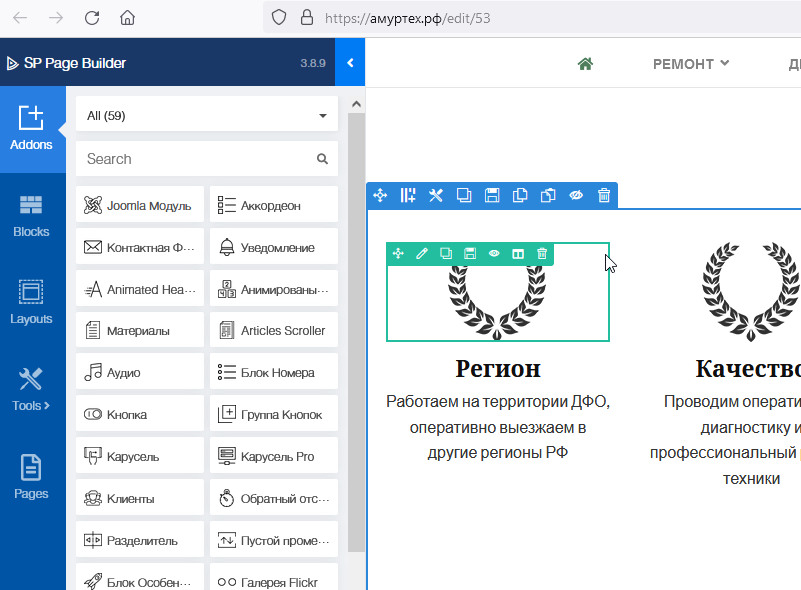Click the addon Search input field
The width and height of the screenshot is (801, 590).
pos(197,159)
